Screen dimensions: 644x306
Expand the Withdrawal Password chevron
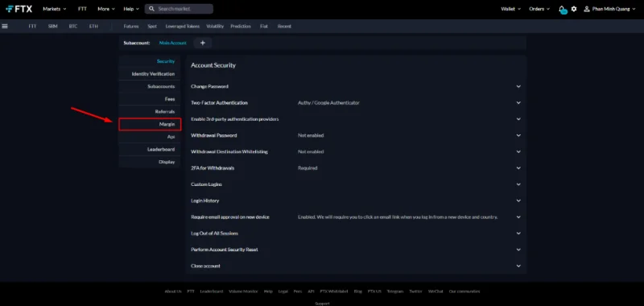(x=518, y=135)
